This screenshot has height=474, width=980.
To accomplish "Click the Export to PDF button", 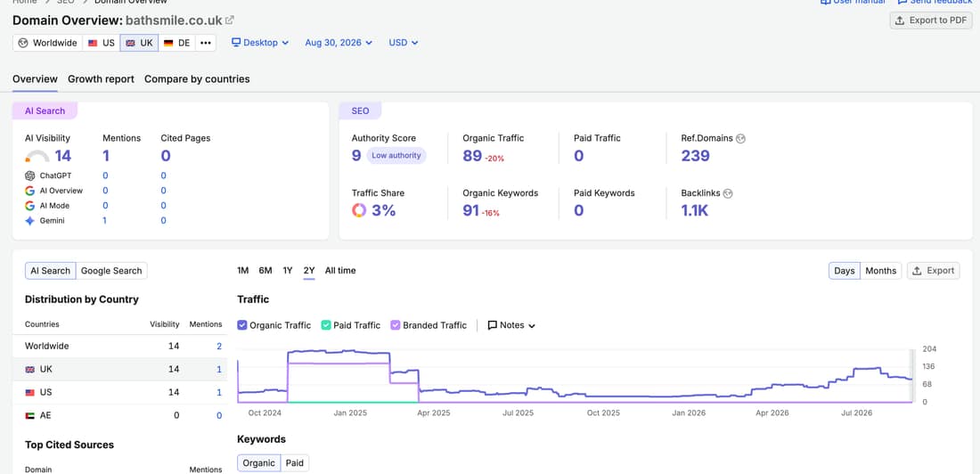I will pos(931,20).
